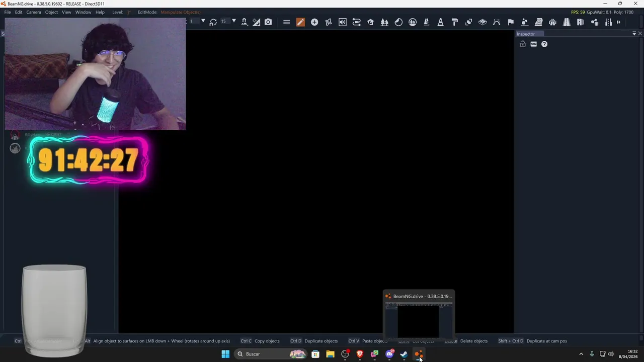Click the microphone tray icon
This screenshot has width=644, height=362.
592,354
